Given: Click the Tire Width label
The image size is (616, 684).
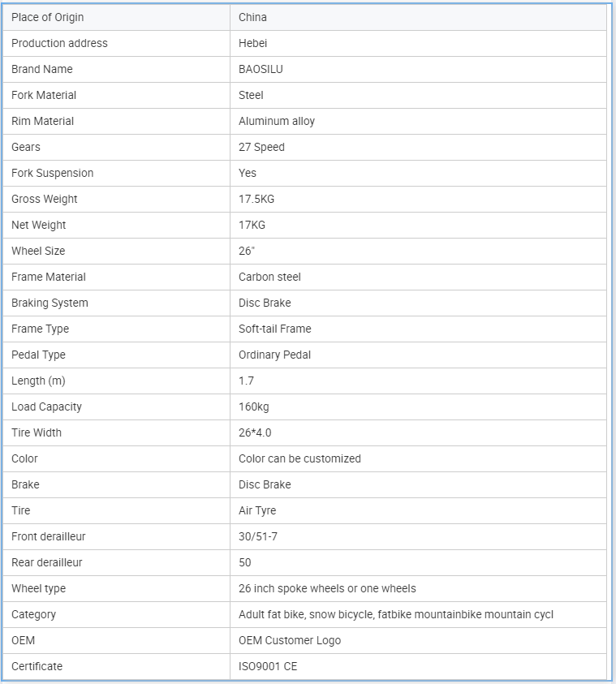Looking at the screenshot, I should [x=37, y=432].
